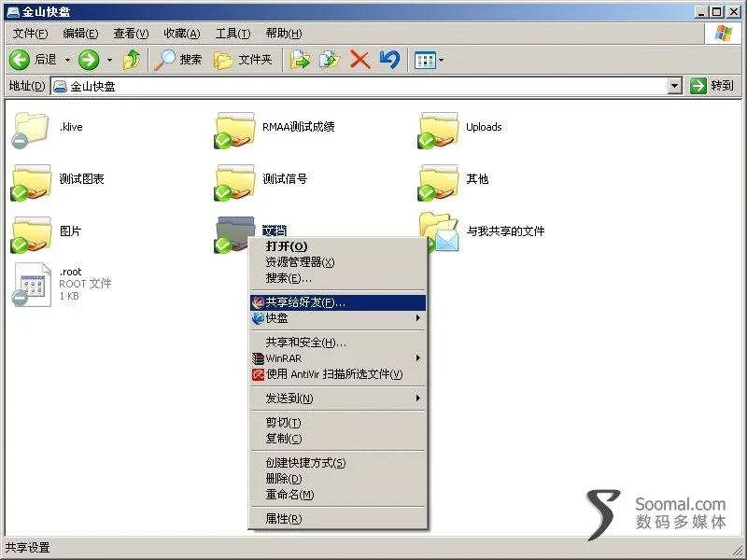This screenshot has width=747, height=560.
Task: Choose 使用 AntiVir 扫描所选文件(V)
Action: (338, 374)
